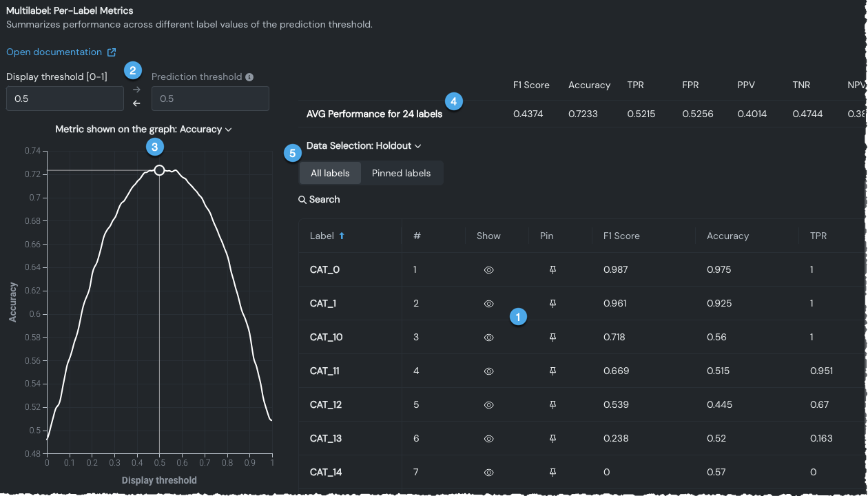The width and height of the screenshot is (868, 496).
Task: Click the left arrow between threshold fields
Action: [x=136, y=104]
